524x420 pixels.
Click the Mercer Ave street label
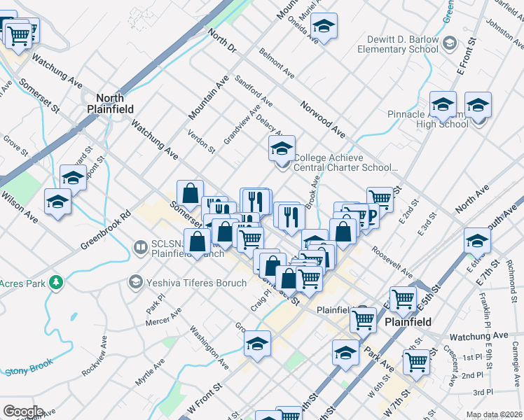(x=163, y=317)
